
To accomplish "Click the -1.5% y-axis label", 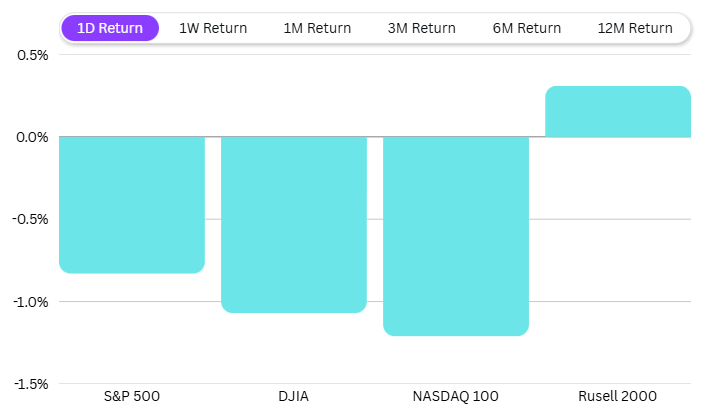I will (x=31, y=383).
